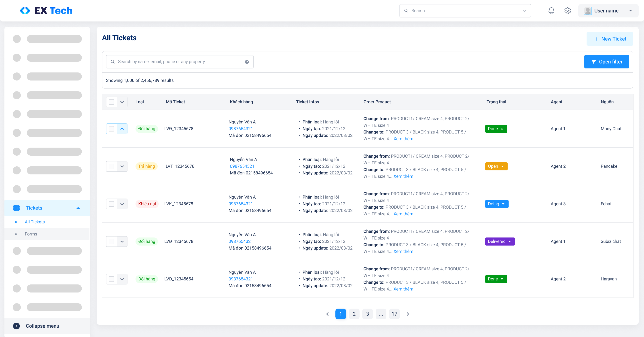
Task: Click the Tickets sidebar icon
Action: pyautogui.click(x=17, y=208)
